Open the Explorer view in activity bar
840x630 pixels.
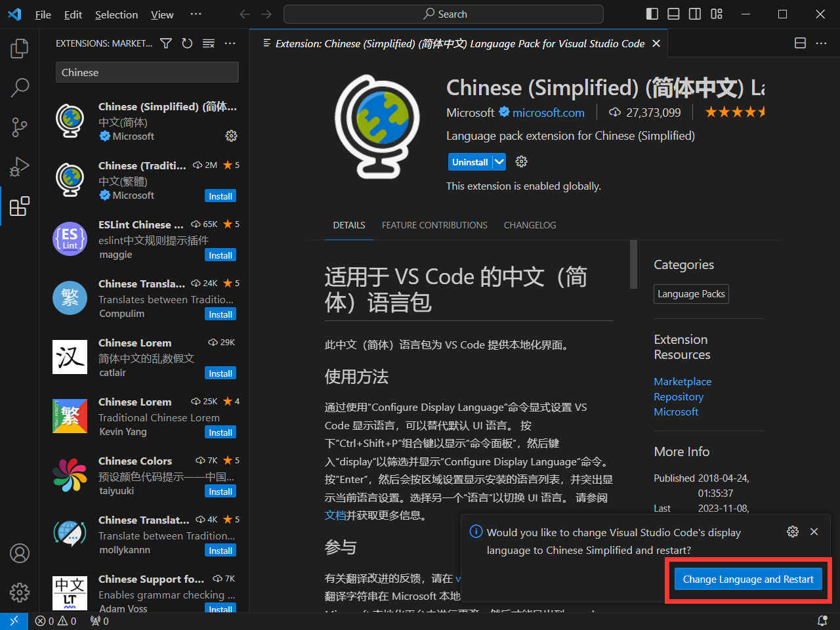[20, 48]
